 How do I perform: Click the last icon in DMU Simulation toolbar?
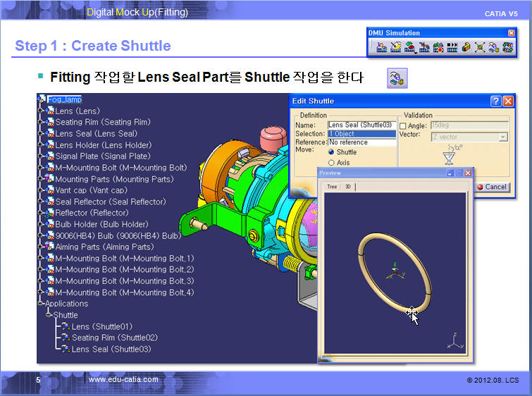coord(507,47)
